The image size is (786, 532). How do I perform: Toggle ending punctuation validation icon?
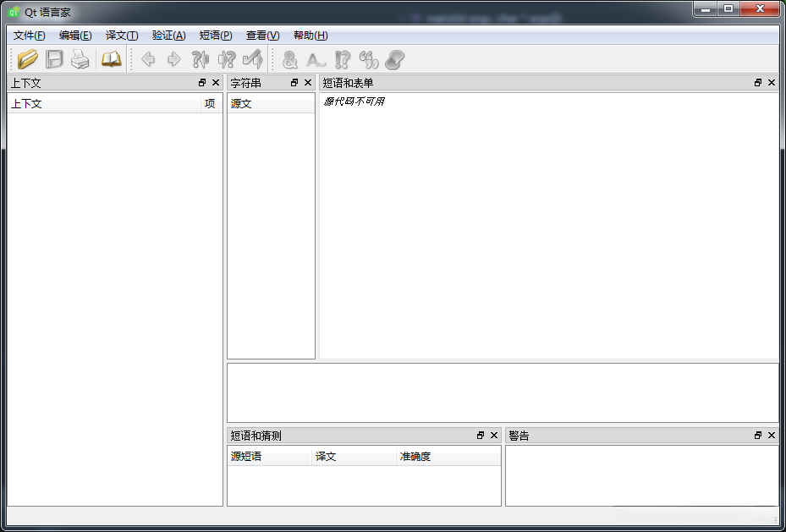[343, 59]
